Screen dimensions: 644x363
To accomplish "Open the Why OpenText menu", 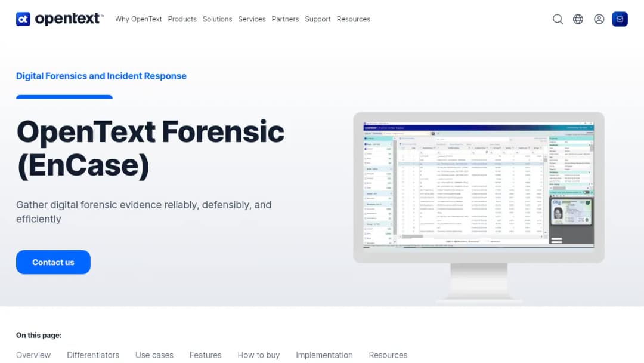I will pyautogui.click(x=138, y=19).
